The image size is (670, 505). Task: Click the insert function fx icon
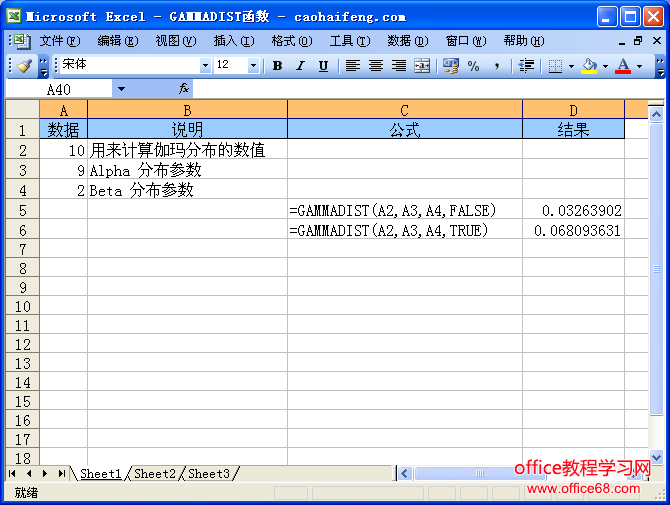click(x=184, y=88)
